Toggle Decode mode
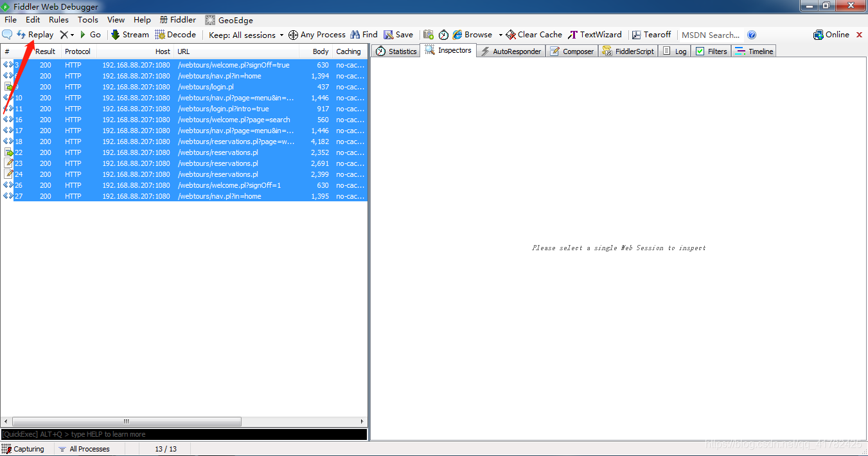868x456 pixels. tap(175, 35)
